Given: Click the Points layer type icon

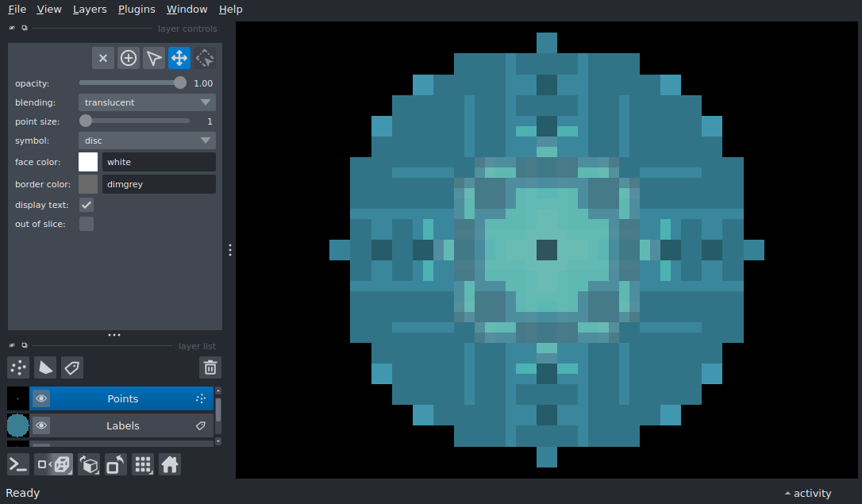Looking at the screenshot, I should 201,398.
